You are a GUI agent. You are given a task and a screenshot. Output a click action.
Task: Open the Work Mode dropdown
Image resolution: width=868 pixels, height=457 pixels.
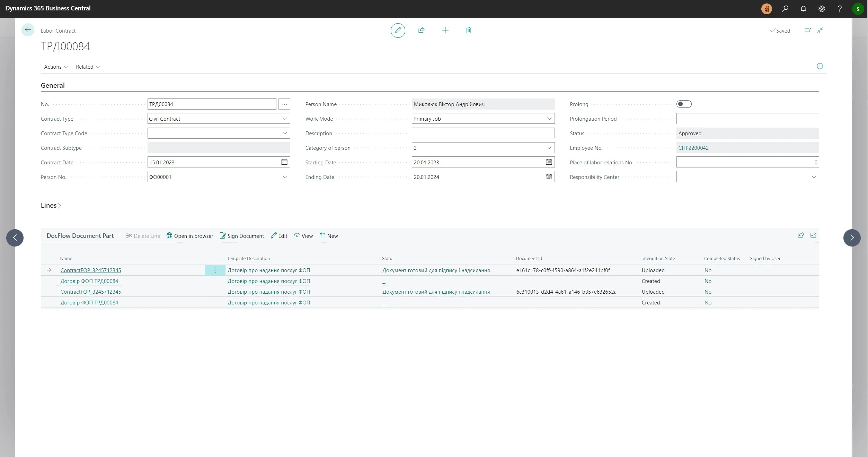pyautogui.click(x=549, y=119)
